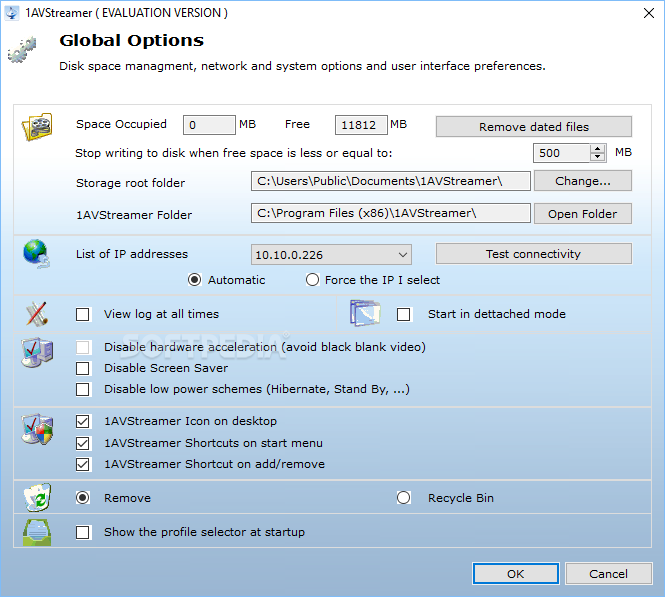Decrease the free space limit with down arrow
This screenshot has width=665, height=597.
click(598, 157)
